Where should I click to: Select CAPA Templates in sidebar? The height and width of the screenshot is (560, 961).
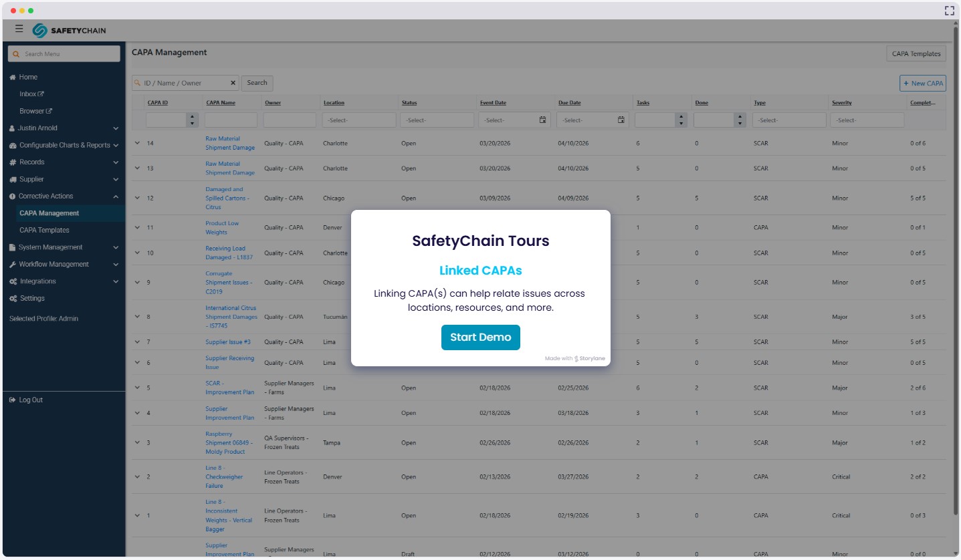point(44,231)
